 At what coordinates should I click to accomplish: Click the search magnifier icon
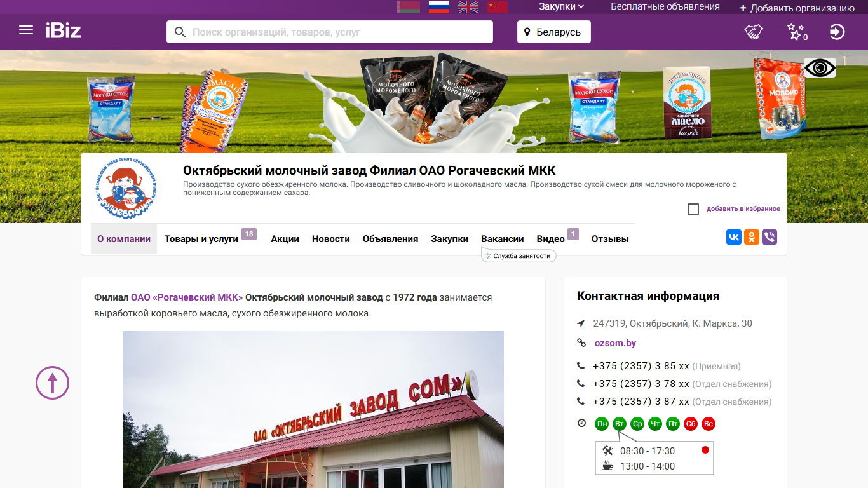(180, 32)
